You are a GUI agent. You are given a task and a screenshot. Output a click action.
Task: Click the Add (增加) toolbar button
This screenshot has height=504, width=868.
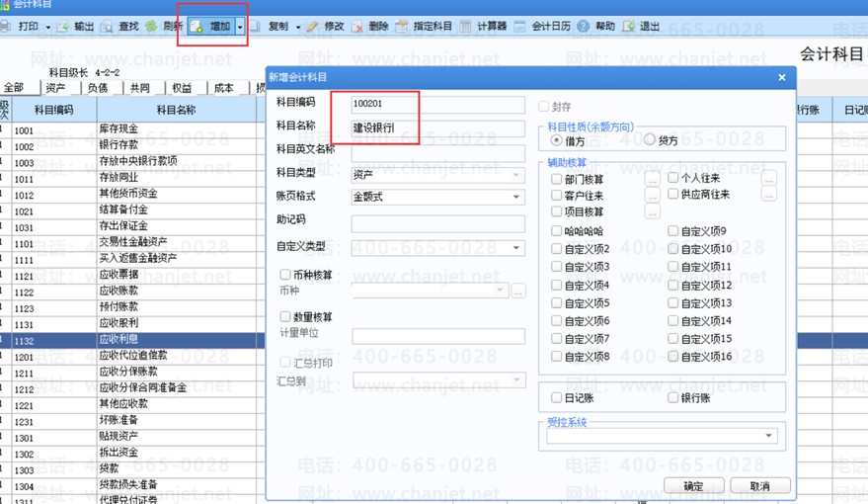coord(212,26)
